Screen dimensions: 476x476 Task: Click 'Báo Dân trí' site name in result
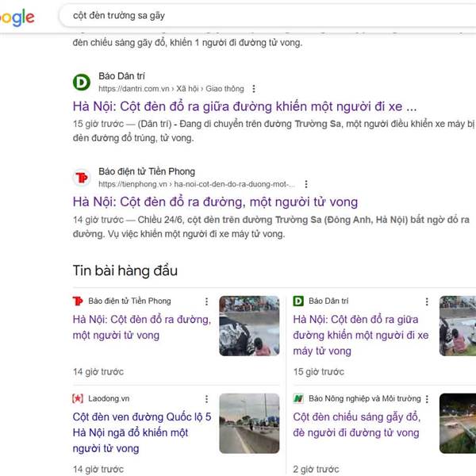pos(121,76)
